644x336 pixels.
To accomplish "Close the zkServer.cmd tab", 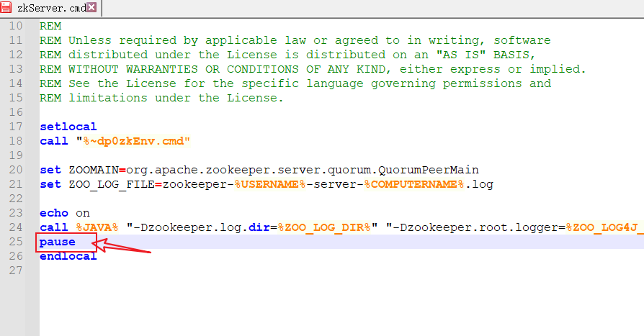I will 92,8.
